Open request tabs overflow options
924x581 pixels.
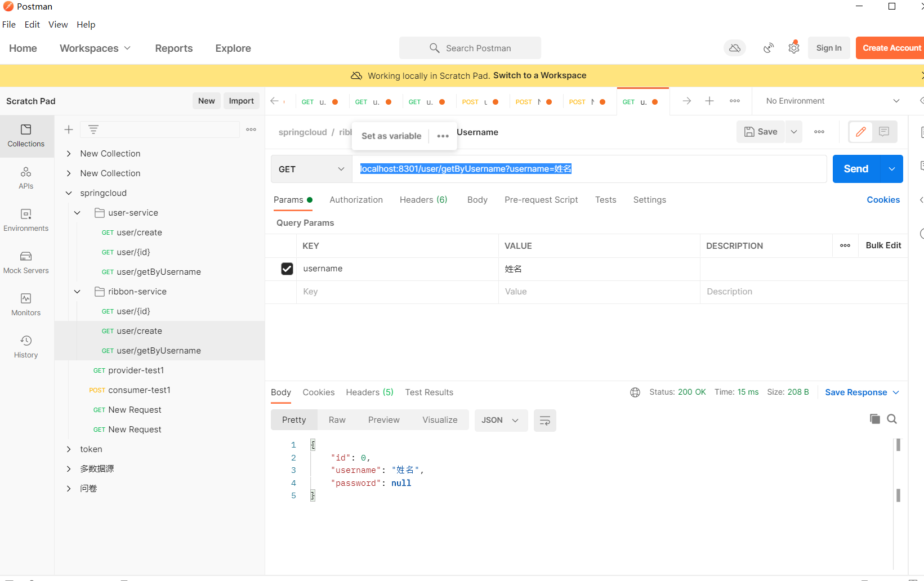tap(735, 101)
